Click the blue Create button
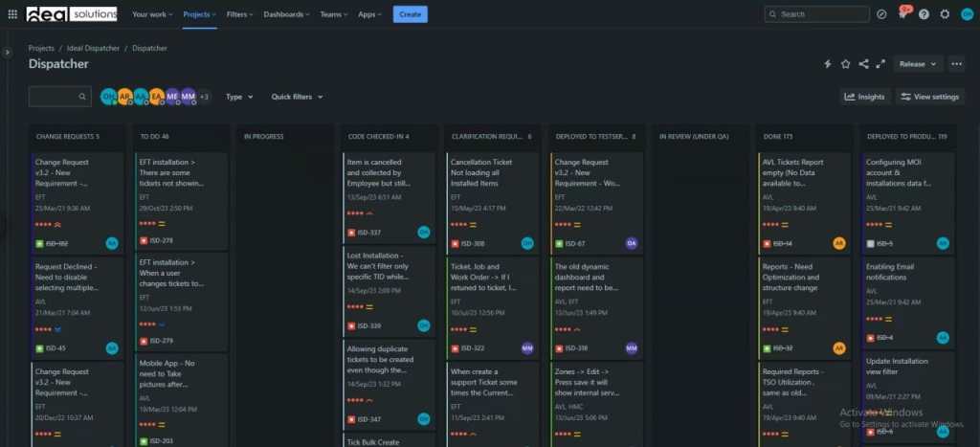980x447 pixels. coord(410,14)
